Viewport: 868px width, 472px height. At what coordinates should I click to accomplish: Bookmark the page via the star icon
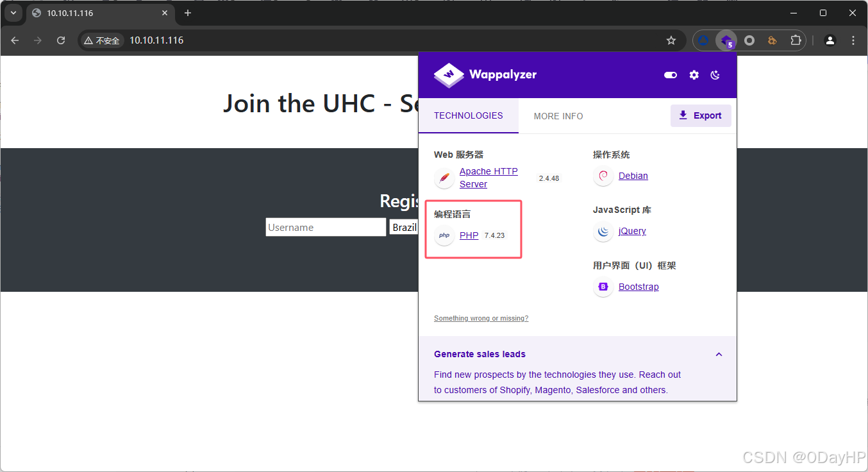pyautogui.click(x=671, y=40)
